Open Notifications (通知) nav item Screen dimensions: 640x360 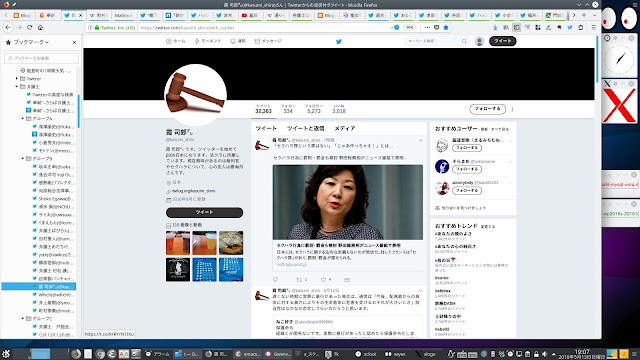[238, 41]
